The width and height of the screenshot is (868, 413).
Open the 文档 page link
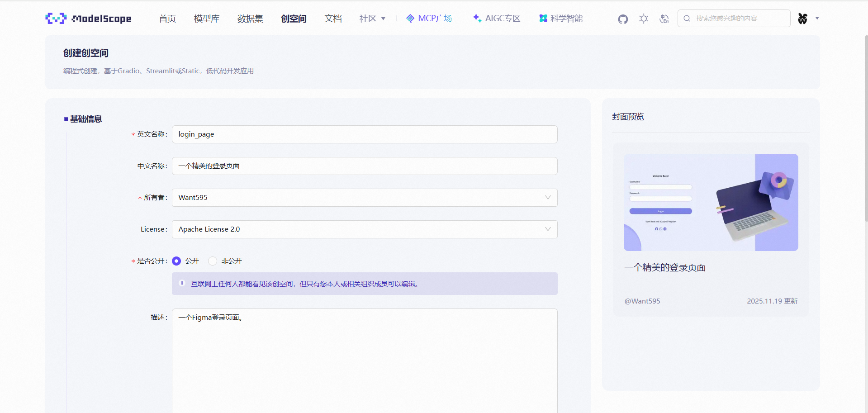(x=333, y=19)
